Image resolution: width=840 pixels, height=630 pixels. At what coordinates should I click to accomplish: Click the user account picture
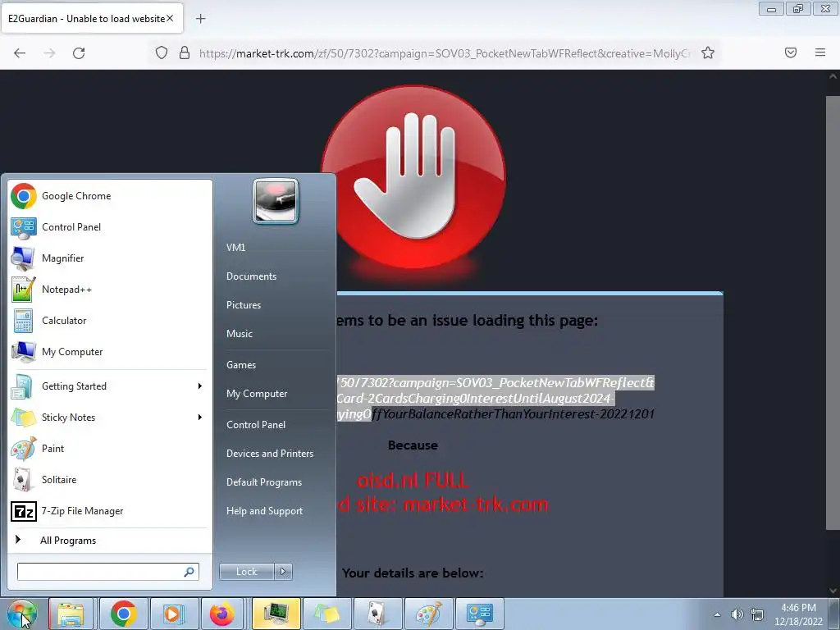tap(276, 201)
